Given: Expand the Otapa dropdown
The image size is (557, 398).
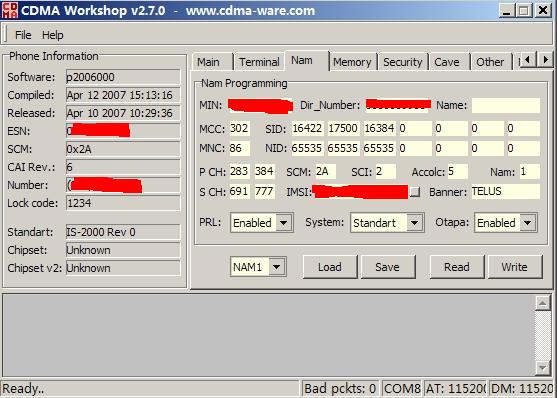Looking at the screenshot, I should tap(528, 223).
